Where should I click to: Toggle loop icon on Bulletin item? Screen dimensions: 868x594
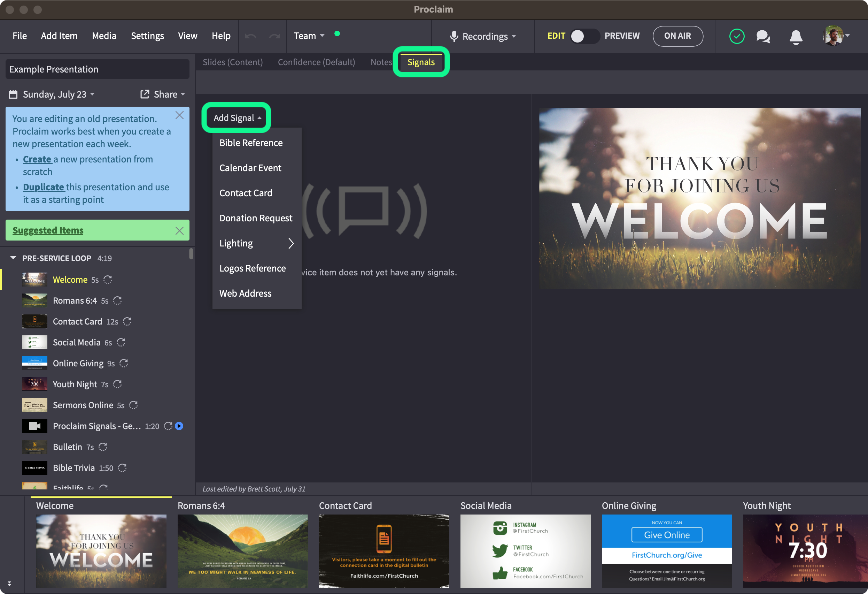[x=103, y=447]
